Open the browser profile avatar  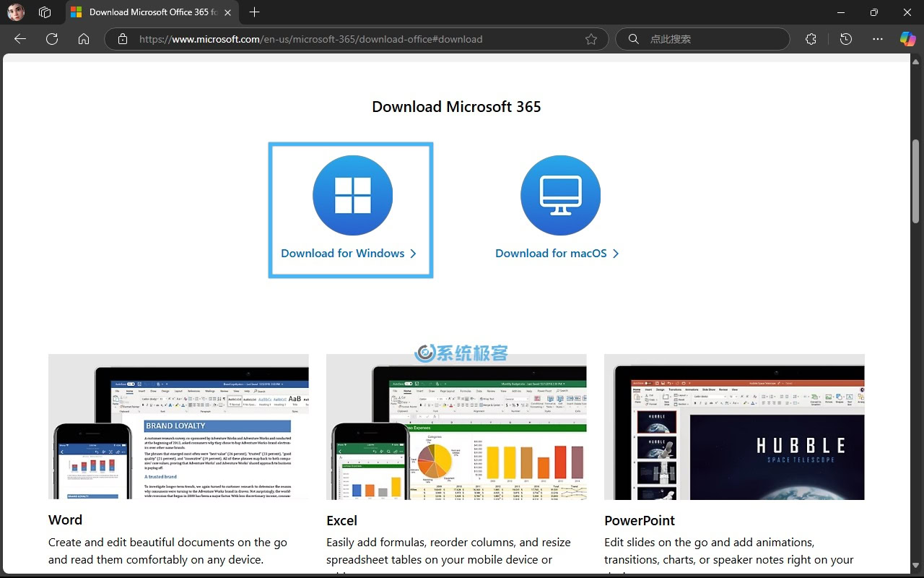[16, 12]
